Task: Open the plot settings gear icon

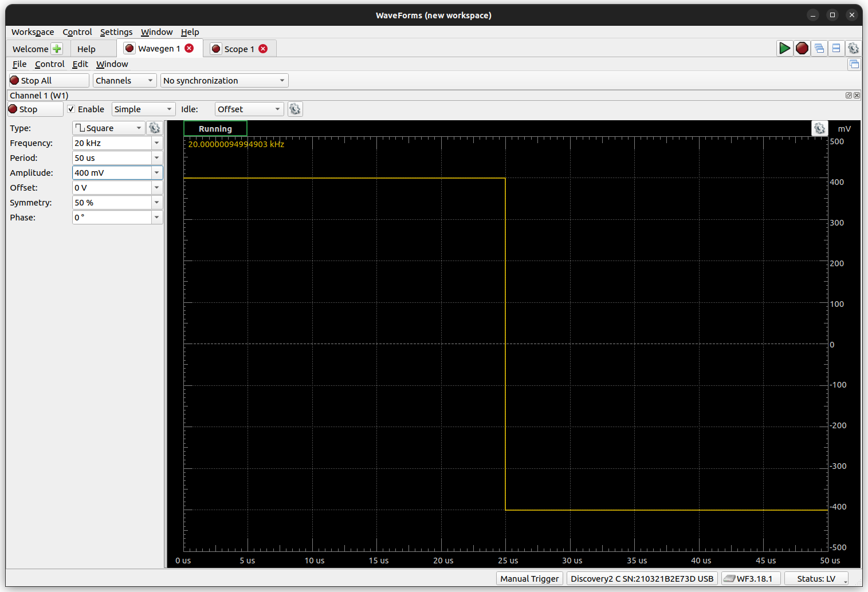Action: coord(820,128)
